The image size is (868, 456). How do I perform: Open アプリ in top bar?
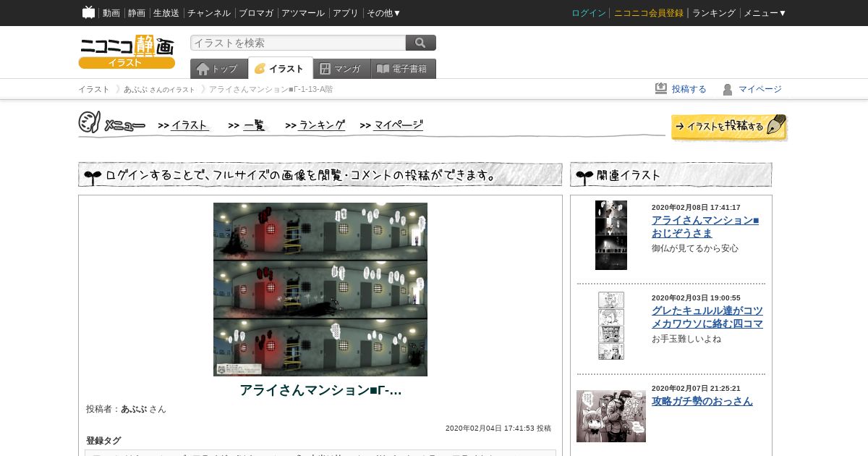[346, 13]
